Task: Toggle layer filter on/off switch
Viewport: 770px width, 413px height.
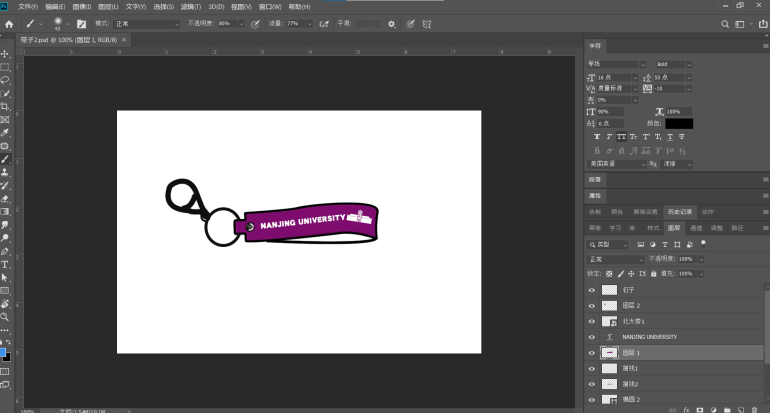Action: (x=703, y=243)
